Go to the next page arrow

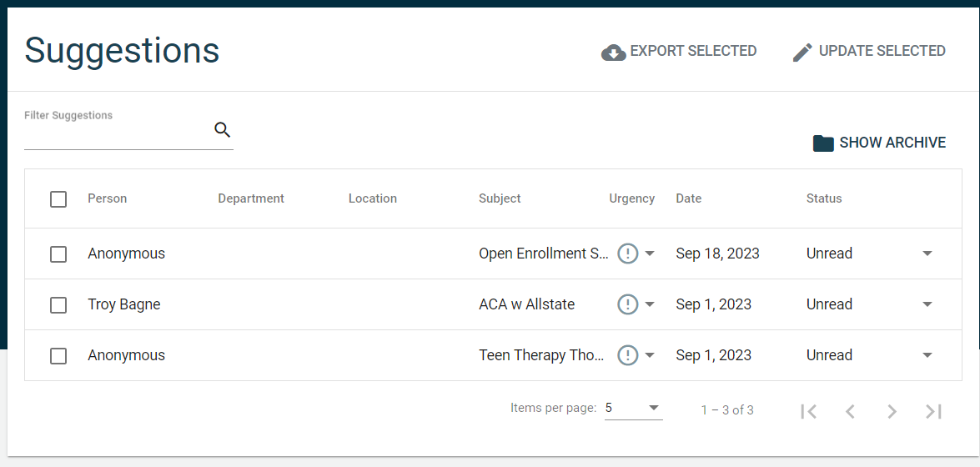892,410
